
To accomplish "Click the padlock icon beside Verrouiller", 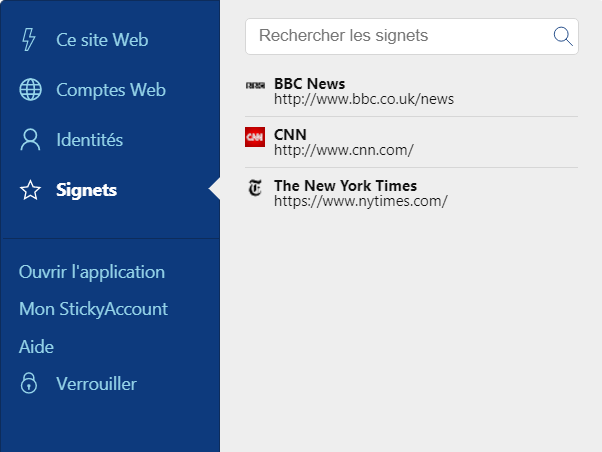I will [x=29, y=383].
